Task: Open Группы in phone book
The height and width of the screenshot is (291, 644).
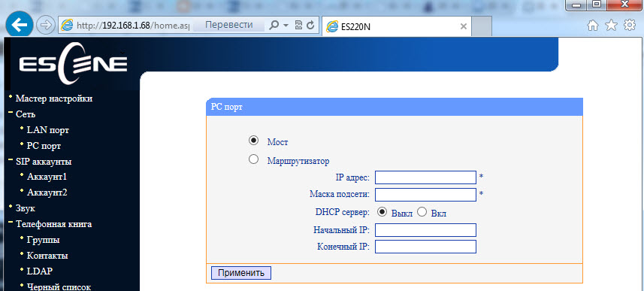Action: 43,240
